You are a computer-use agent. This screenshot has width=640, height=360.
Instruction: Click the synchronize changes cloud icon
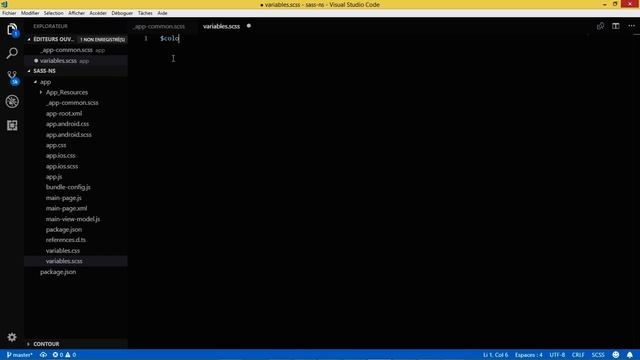tap(43, 355)
